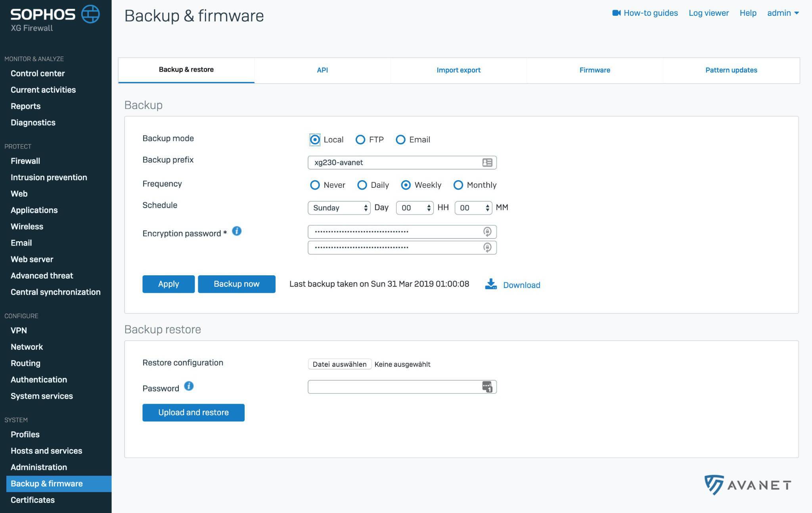Click Datei auswählen file chooser
This screenshot has height=513, width=812.
click(339, 364)
